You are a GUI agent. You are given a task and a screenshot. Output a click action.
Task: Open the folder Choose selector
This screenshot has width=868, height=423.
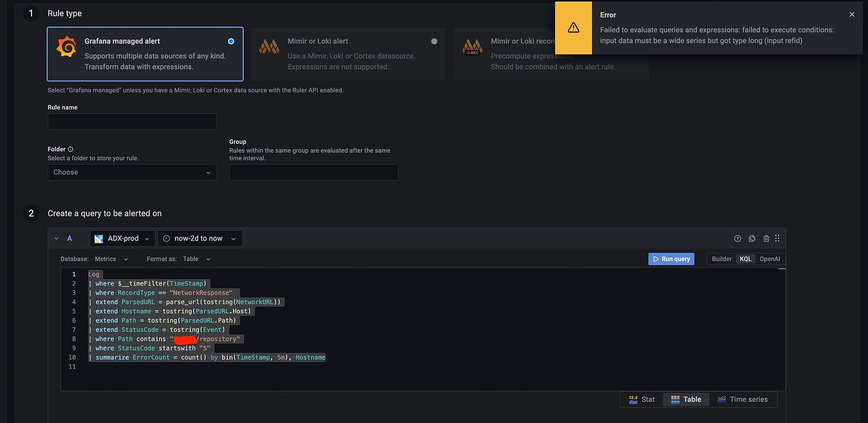pyautogui.click(x=132, y=172)
